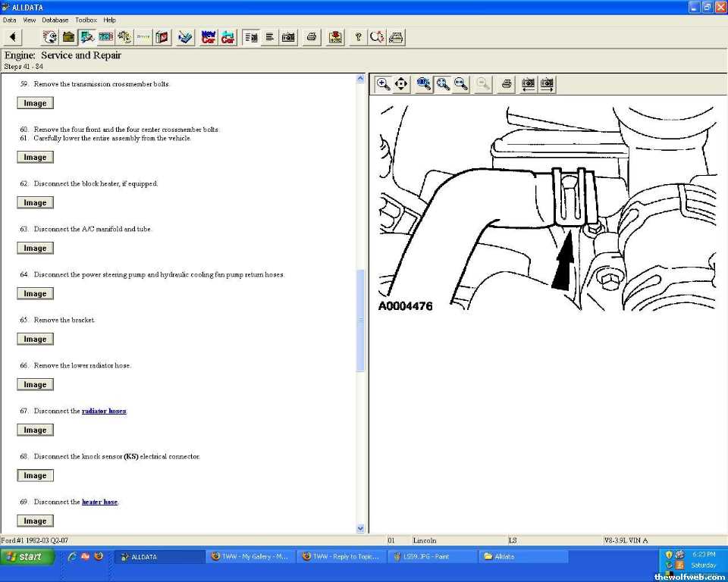Open the radiator hoses link
Image resolution: width=728 pixels, height=582 pixels.
104,411
